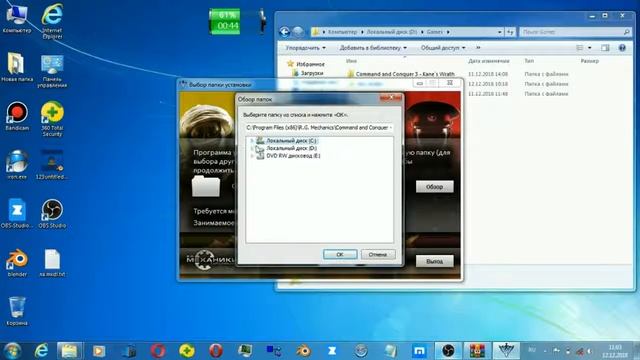Click the Explorer search field
The height and width of the screenshot is (360, 640).
(x=575, y=32)
